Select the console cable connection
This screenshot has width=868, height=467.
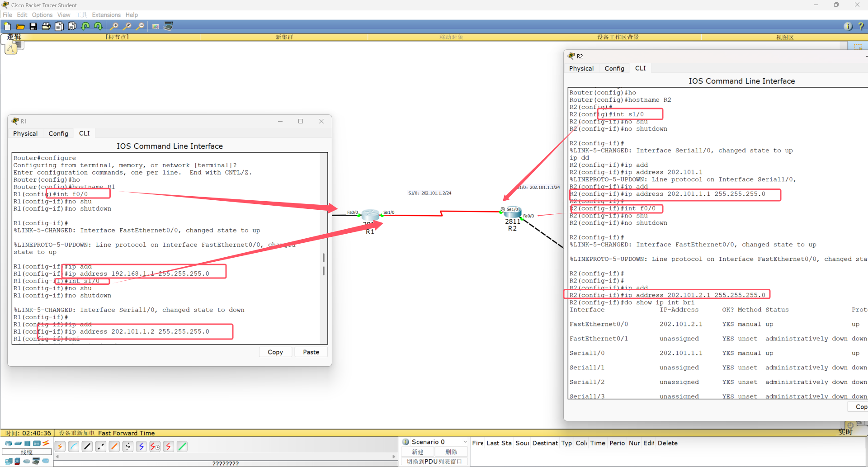(x=73, y=447)
